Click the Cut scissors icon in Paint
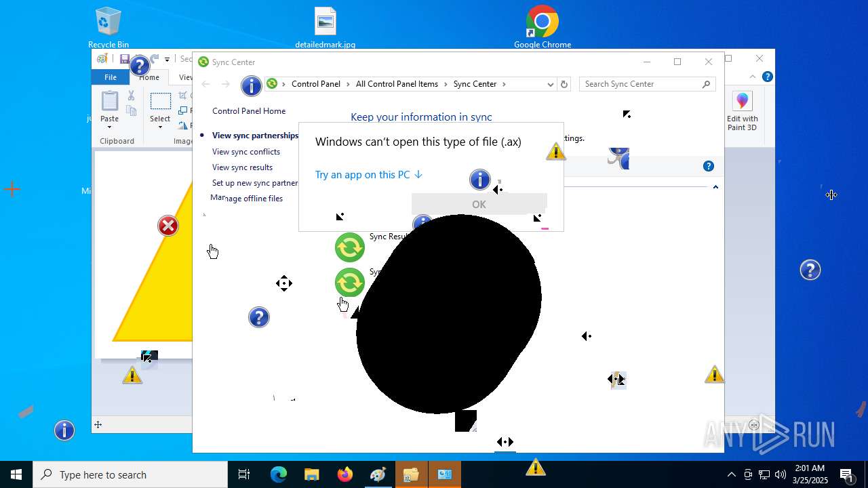 pyautogui.click(x=132, y=96)
